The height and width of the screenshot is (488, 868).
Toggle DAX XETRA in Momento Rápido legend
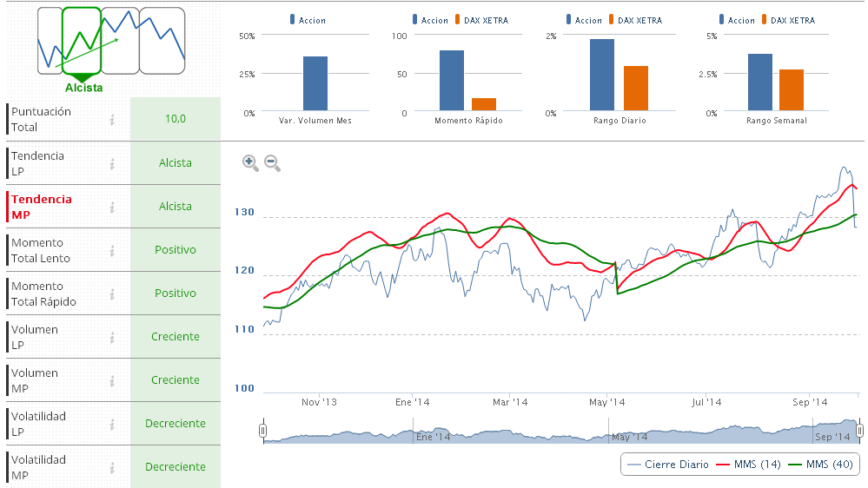pyautogui.click(x=484, y=20)
